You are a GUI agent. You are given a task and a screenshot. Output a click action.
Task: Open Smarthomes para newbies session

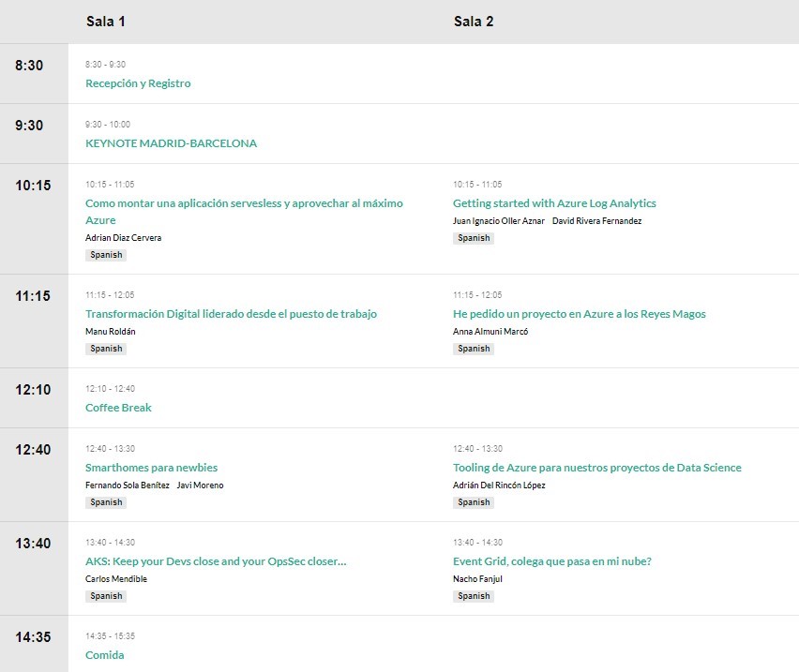pyautogui.click(x=151, y=468)
